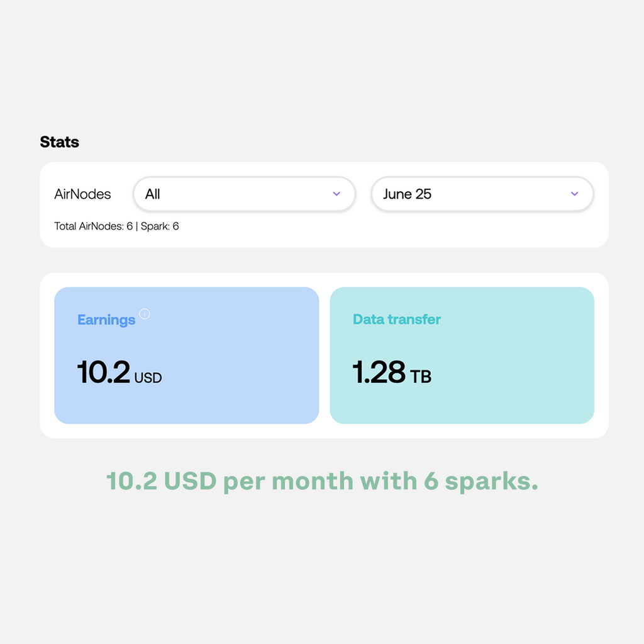The width and height of the screenshot is (644, 644).
Task: Click the 'Total AirNodes: 6' text
Action: click(x=93, y=226)
